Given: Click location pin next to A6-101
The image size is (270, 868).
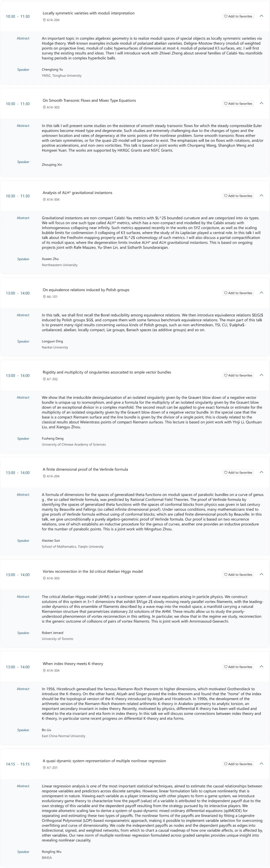Looking at the screenshot, I should 44,297.
